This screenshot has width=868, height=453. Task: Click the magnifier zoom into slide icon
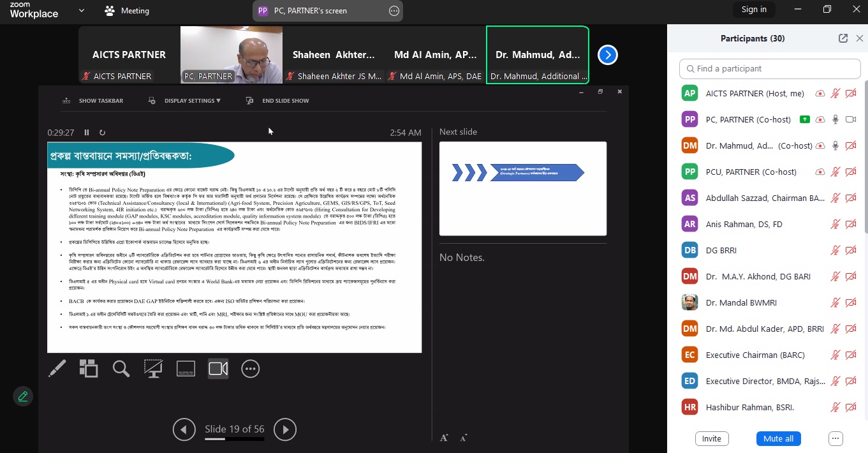pyautogui.click(x=121, y=368)
